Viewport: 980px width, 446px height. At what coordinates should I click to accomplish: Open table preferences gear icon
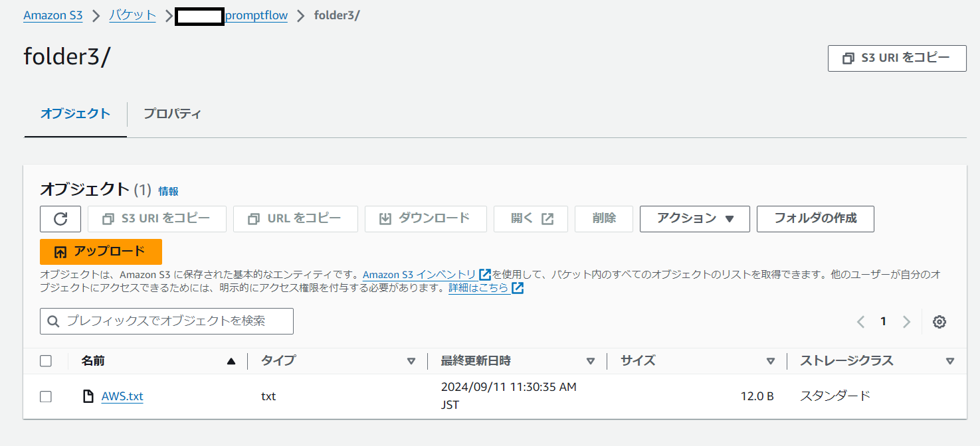tap(939, 322)
